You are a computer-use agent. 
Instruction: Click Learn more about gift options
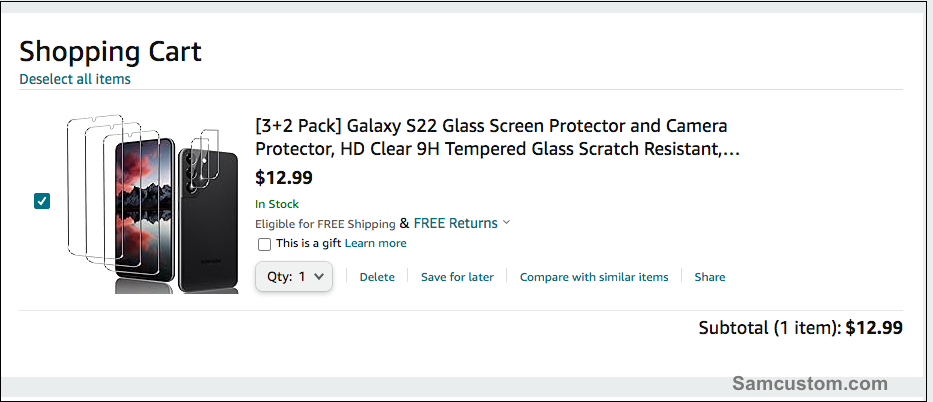point(376,243)
